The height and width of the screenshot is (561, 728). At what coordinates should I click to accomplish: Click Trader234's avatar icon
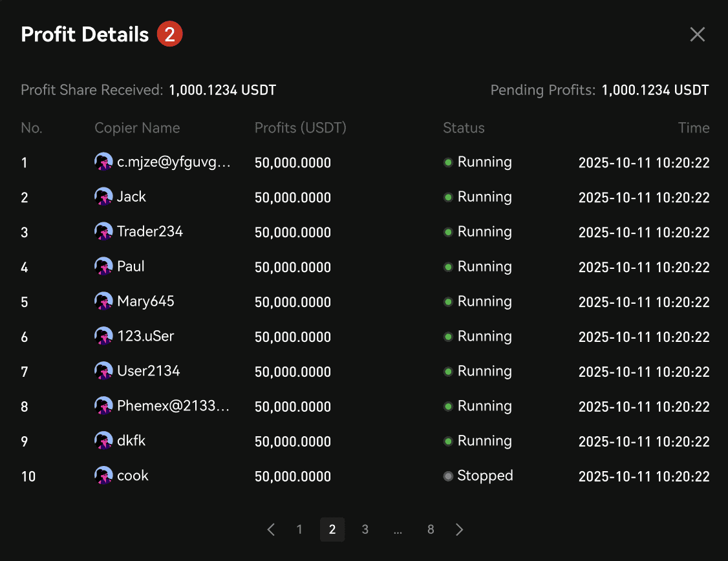[103, 231]
